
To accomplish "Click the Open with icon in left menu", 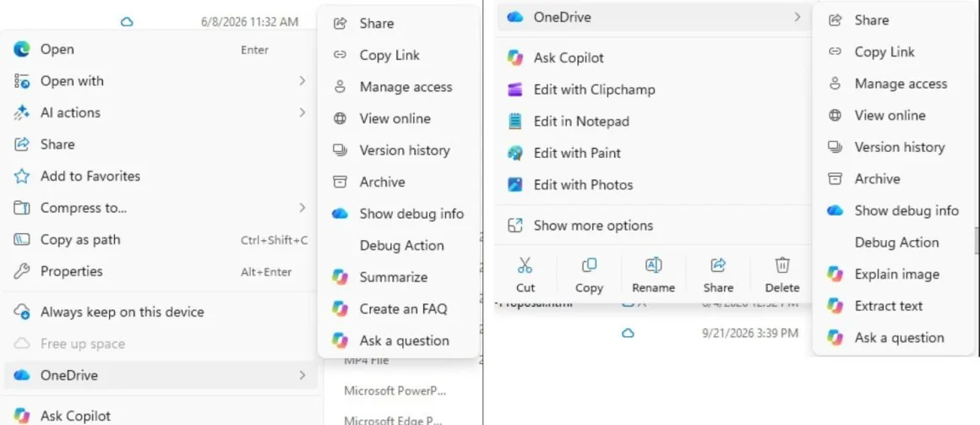I will coord(22,81).
